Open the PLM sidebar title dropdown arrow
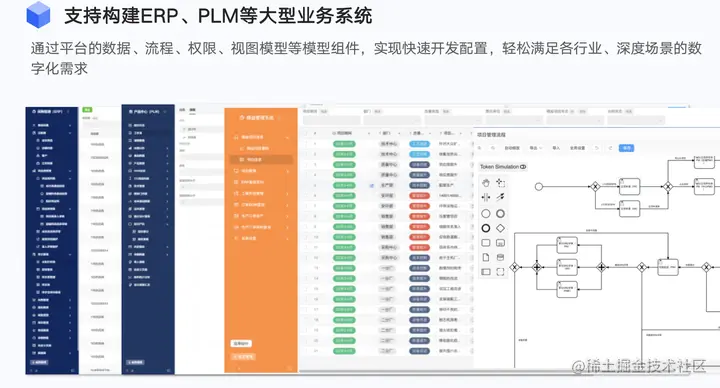Image resolution: width=720 pixels, height=388 pixels. pyautogui.click(x=164, y=112)
